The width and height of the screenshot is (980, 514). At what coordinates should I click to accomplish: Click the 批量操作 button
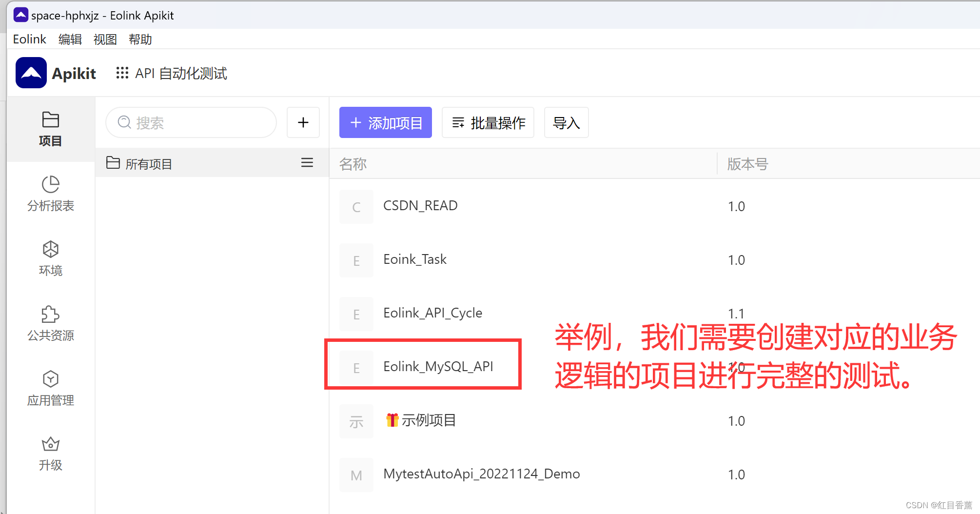tap(487, 122)
